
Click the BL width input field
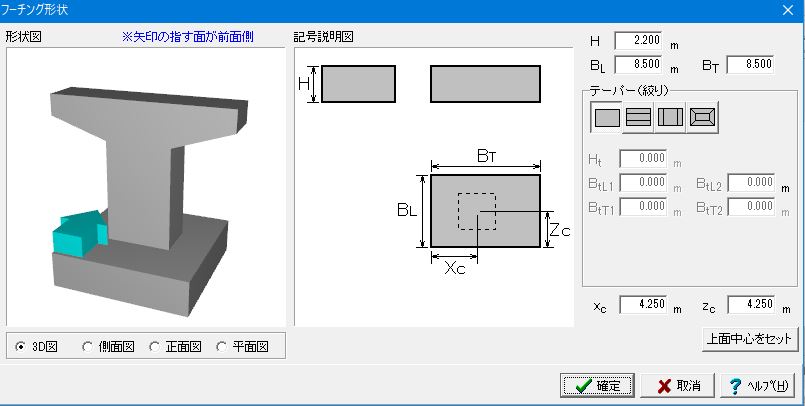click(638, 64)
